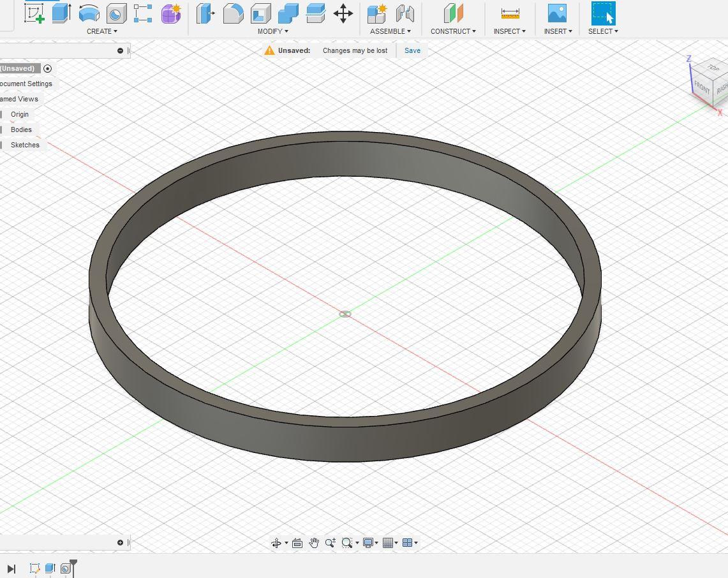Click the Save link in warning bar
This screenshot has width=728, height=578.
(412, 50)
